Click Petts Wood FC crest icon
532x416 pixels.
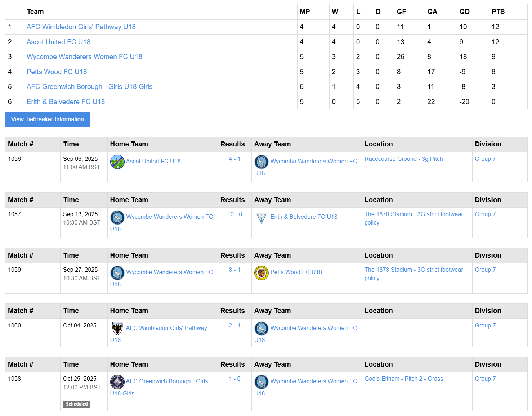261,273
